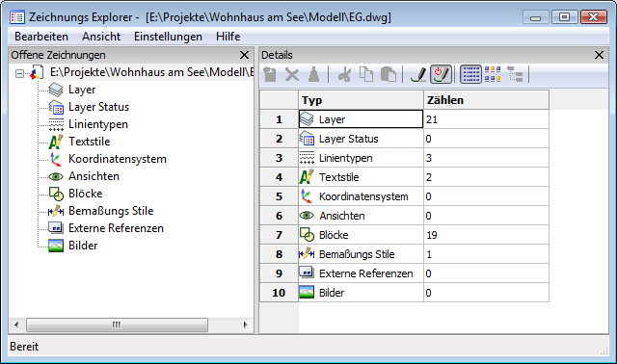Click the horizontal scrollbar thumb in tree panel

117,325
